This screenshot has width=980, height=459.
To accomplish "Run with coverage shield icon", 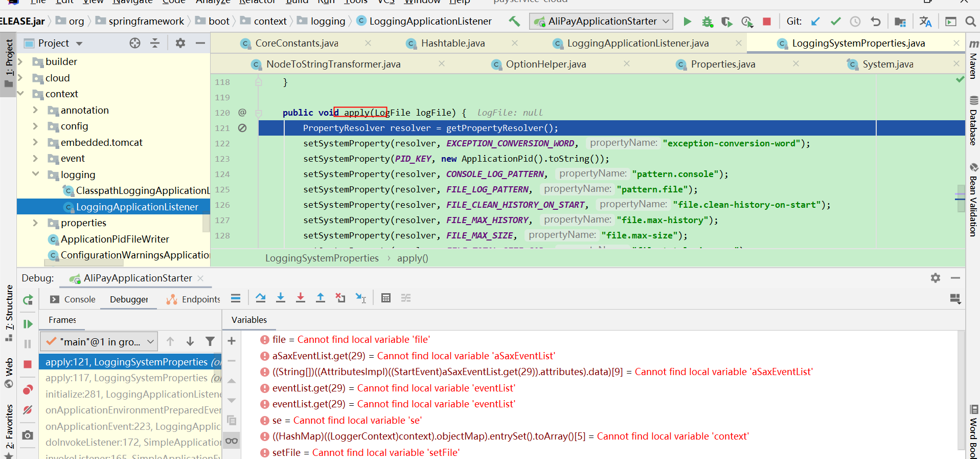I will pyautogui.click(x=726, y=21).
